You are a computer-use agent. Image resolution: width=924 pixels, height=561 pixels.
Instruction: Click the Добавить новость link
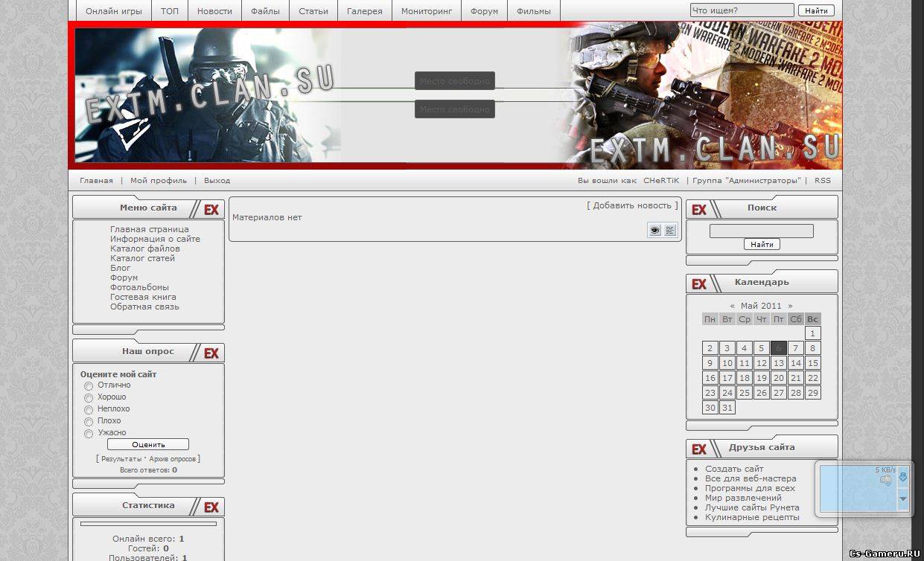tap(633, 205)
